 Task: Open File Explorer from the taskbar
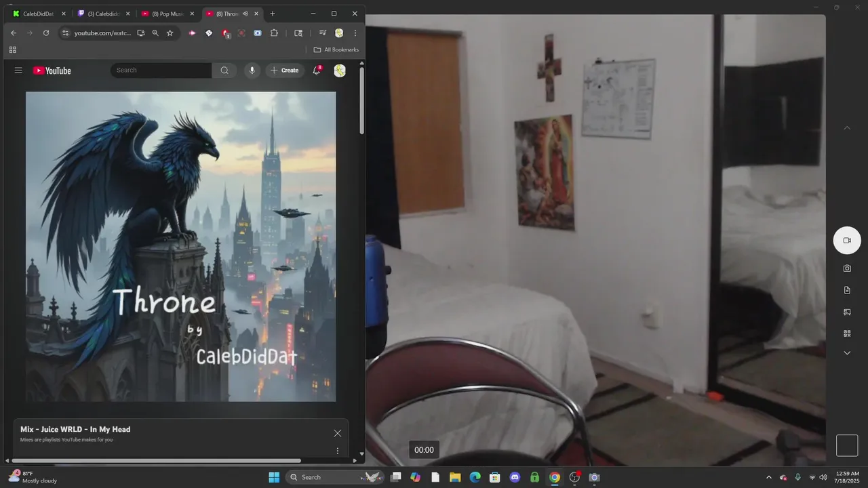point(455,477)
